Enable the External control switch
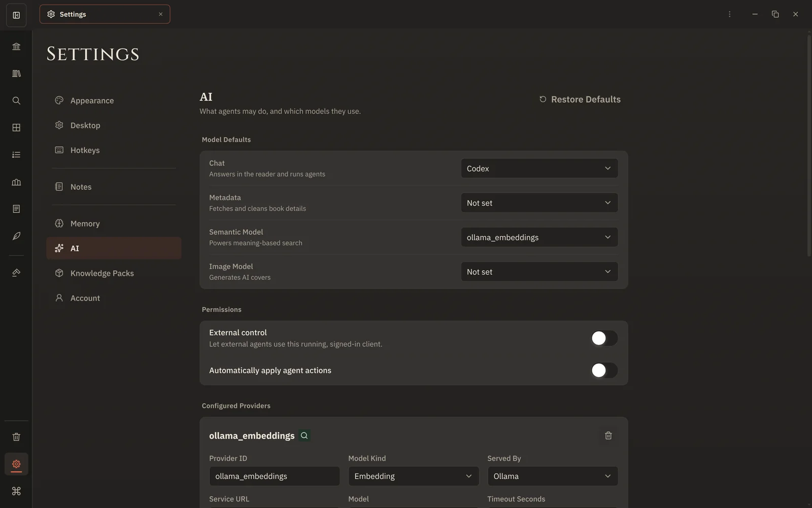 pyautogui.click(x=604, y=338)
